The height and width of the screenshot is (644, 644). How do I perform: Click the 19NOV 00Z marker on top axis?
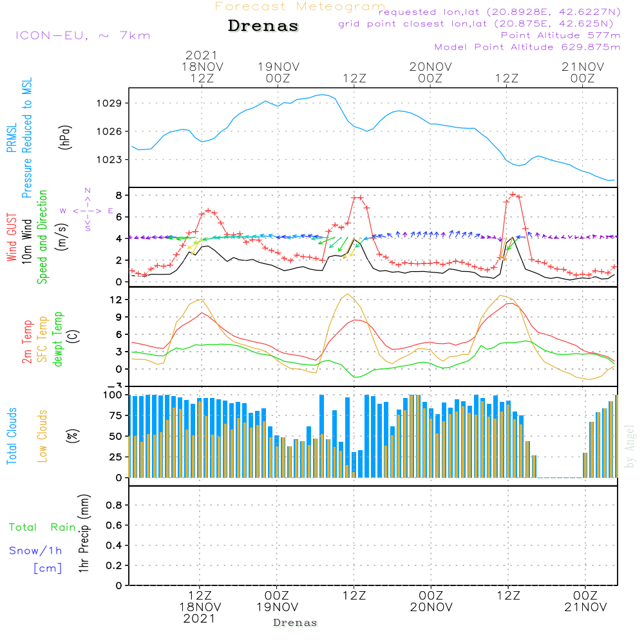pos(279,72)
